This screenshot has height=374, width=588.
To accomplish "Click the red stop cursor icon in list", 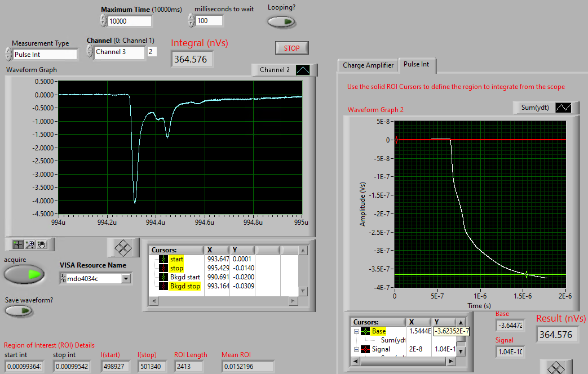I will [163, 268].
